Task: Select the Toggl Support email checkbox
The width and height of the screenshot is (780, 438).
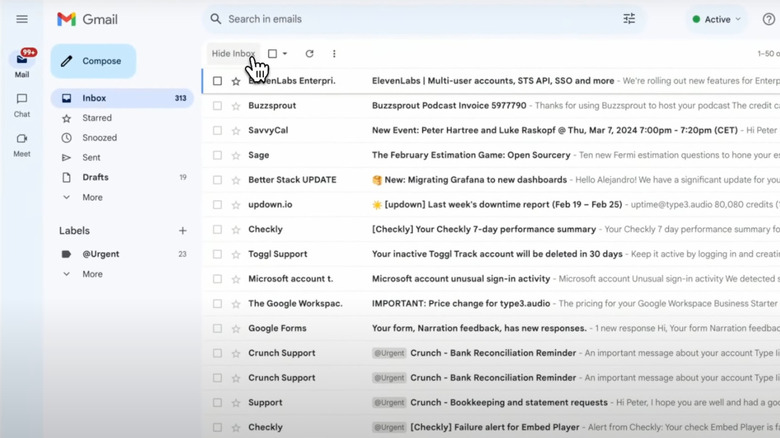Action: click(x=217, y=254)
